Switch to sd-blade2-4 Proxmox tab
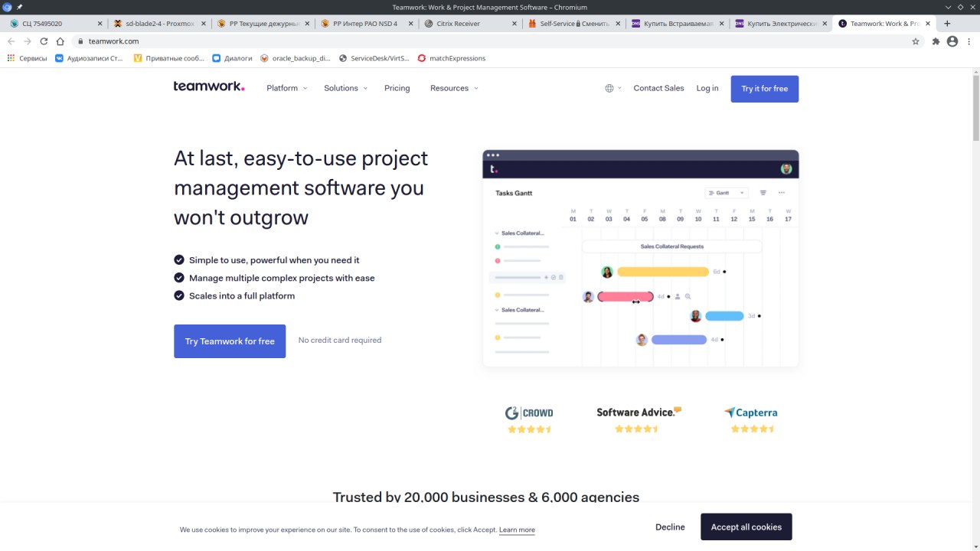Image resolution: width=980 pixels, height=551 pixels. (x=159, y=24)
